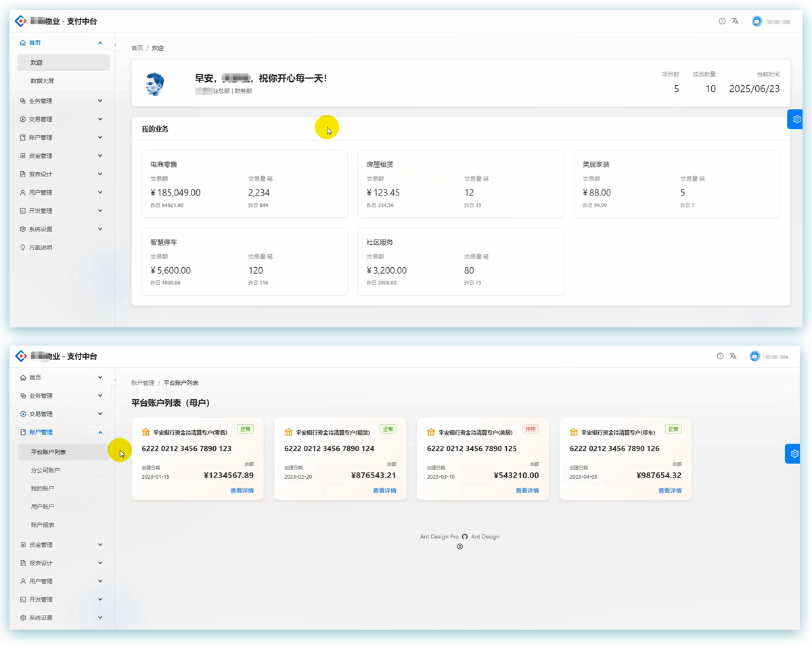Click the GitHub icon in the footer
Image resolution: width=812 pixels, height=650 pixels.
[x=465, y=536]
